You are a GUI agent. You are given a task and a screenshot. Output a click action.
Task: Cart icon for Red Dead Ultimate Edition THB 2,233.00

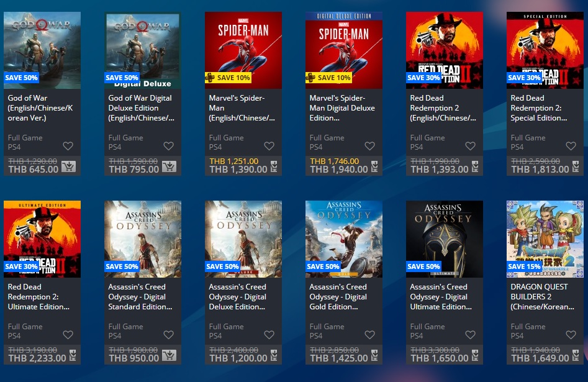tap(73, 355)
